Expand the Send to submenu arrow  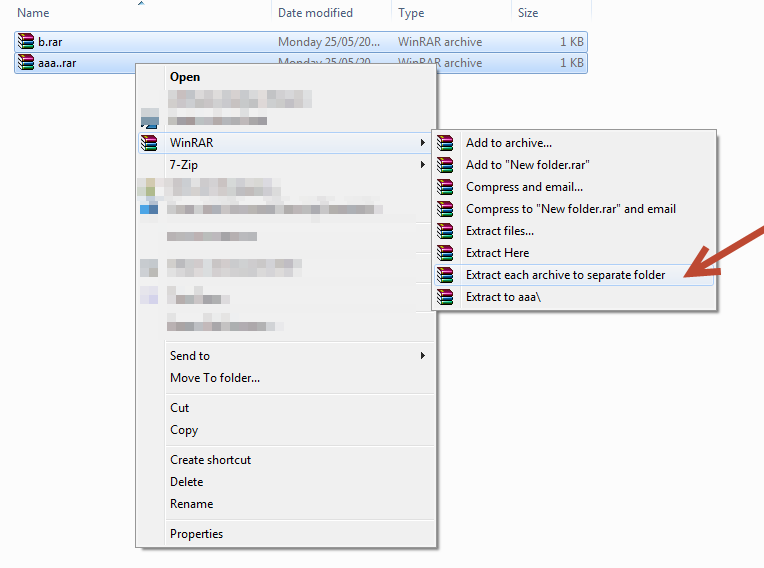tap(422, 356)
